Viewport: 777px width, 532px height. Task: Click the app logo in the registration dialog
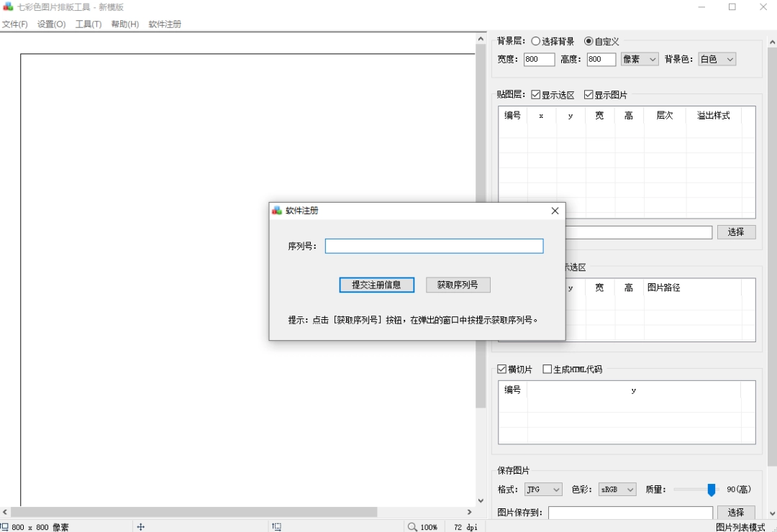pyautogui.click(x=276, y=211)
